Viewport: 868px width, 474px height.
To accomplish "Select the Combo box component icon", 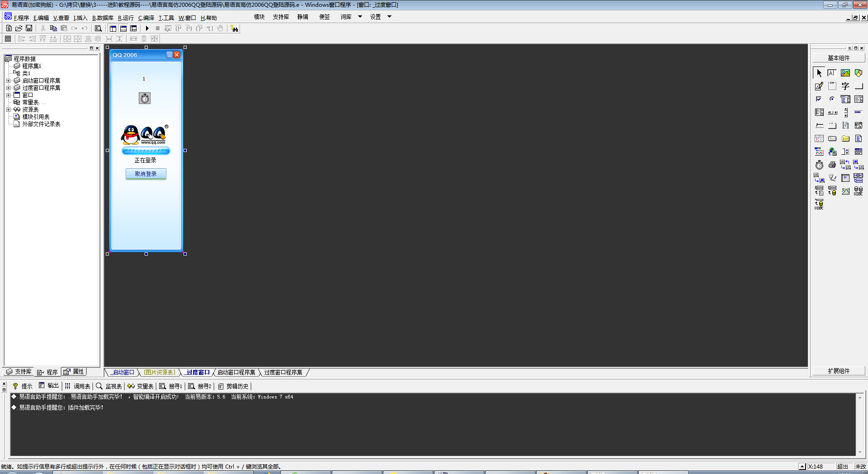I will coord(845,99).
